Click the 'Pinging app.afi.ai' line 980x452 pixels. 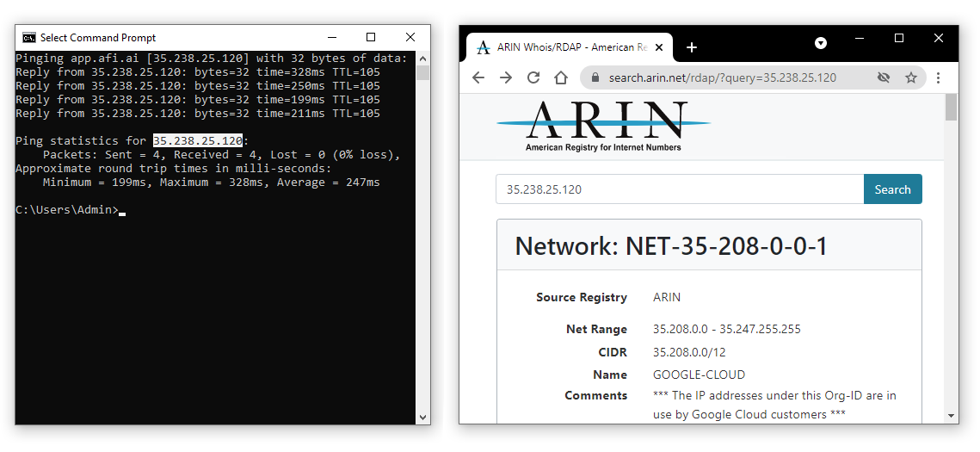[212, 59]
